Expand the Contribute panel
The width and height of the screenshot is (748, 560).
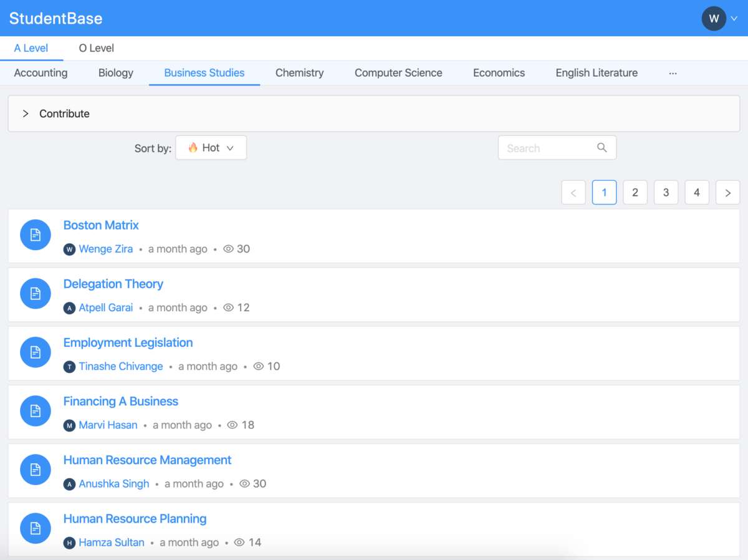(26, 113)
